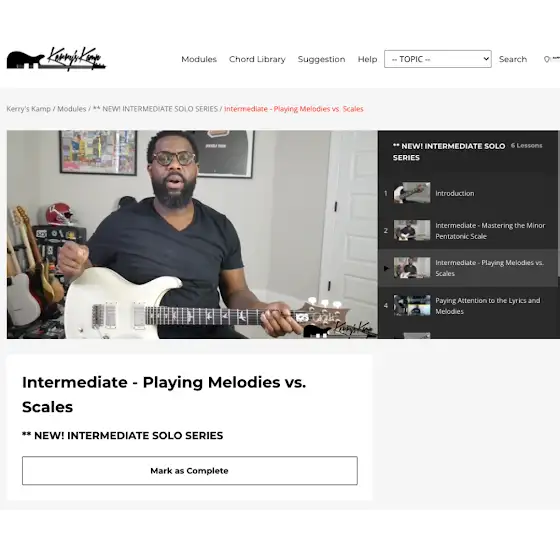Follow the Modules breadcrumb link
Screen dimensions: 560x560
(71, 109)
